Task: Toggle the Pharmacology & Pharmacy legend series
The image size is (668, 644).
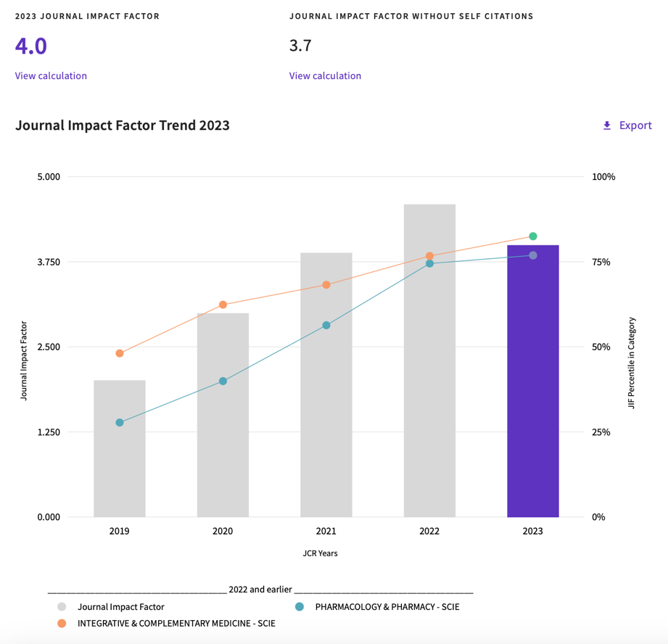Action: pos(387,607)
